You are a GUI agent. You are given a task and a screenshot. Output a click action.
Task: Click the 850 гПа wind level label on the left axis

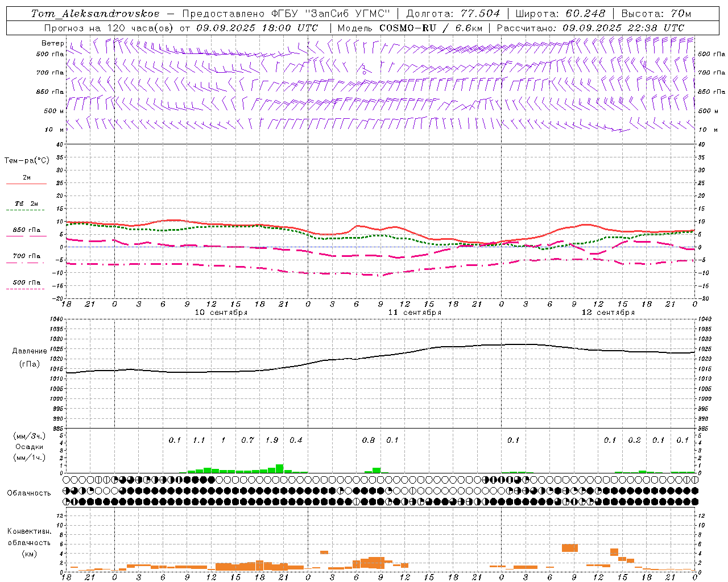tap(50, 92)
